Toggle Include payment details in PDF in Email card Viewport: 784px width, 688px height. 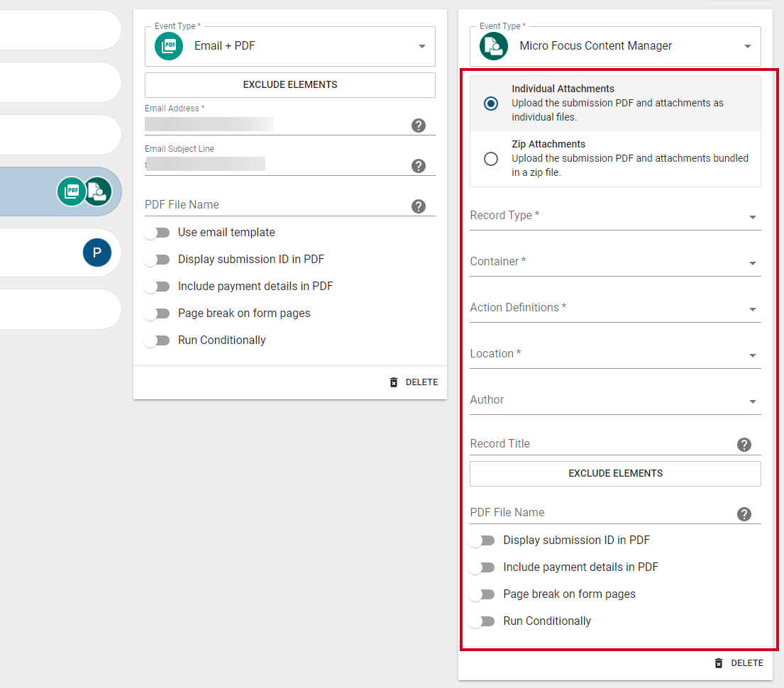157,287
